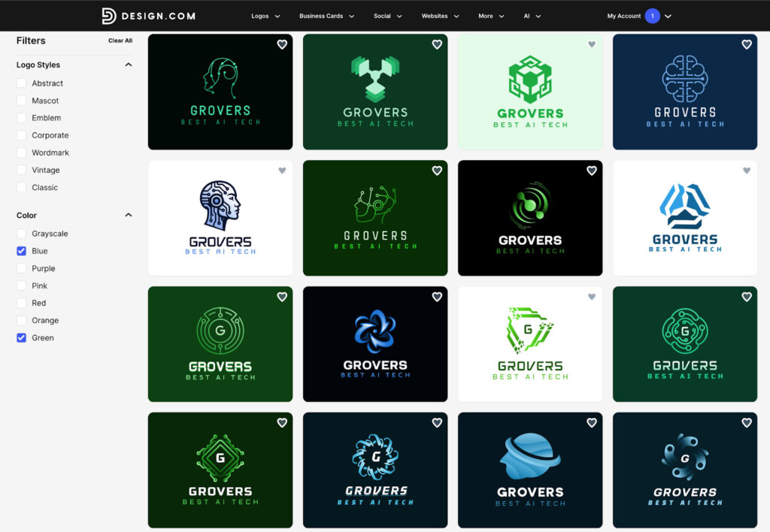
Task: Enable the Mascot logo style filter
Action: (21, 101)
